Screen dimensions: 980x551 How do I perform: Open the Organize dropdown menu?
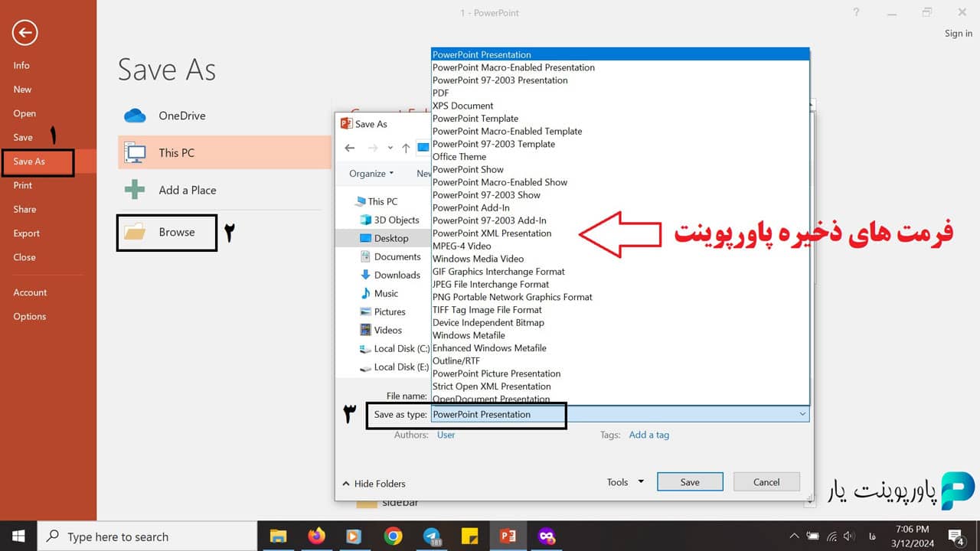tap(371, 174)
